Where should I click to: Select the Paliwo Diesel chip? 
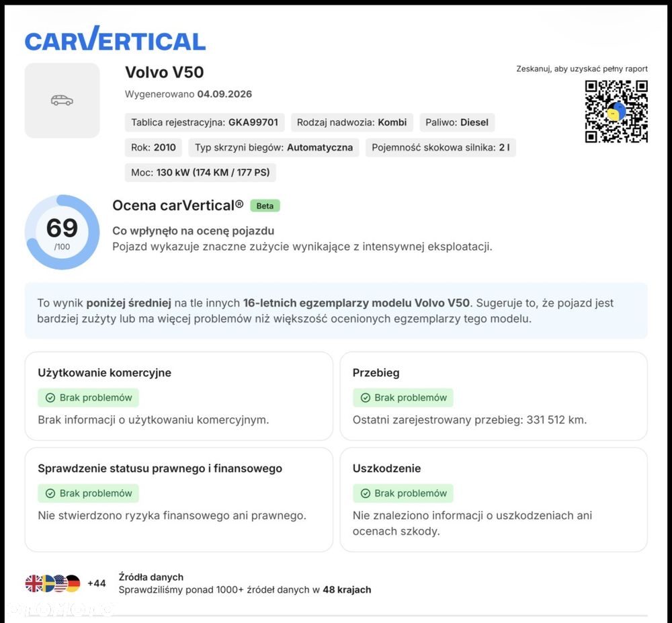(457, 122)
